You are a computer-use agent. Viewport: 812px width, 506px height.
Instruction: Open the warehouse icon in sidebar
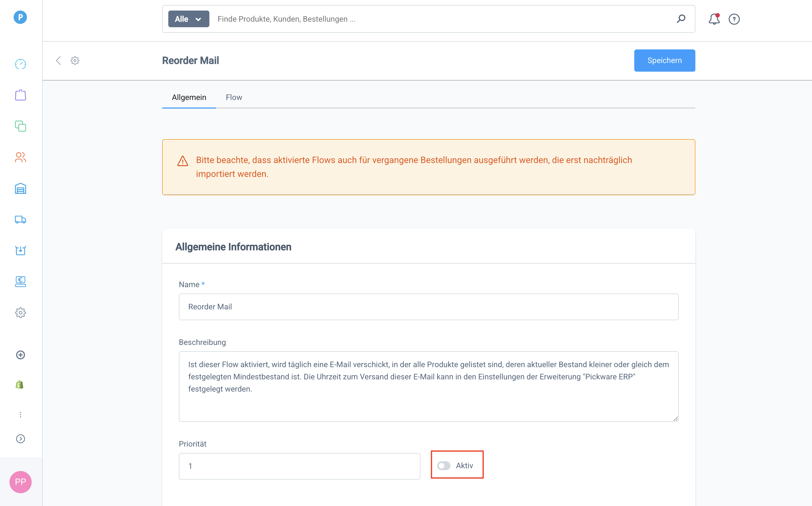[x=20, y=188]
